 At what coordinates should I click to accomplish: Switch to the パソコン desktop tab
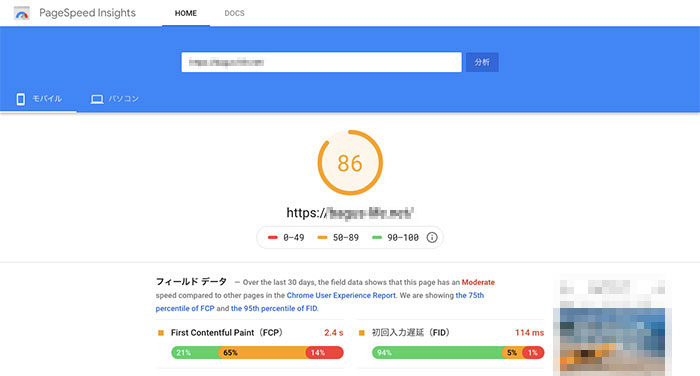tap(115, 99)
